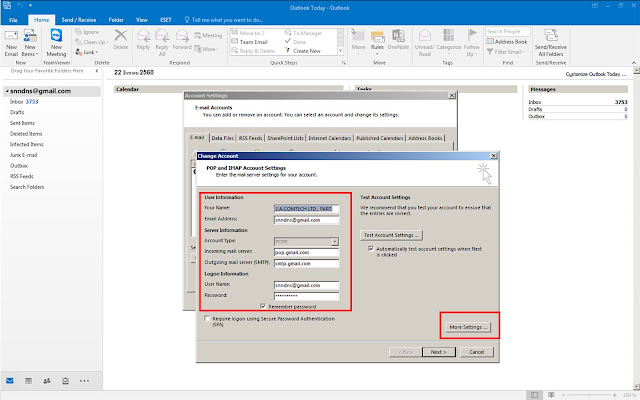640x400 pixels.
Task: Open the ESET ribbon tab
Action: point(166,20)
